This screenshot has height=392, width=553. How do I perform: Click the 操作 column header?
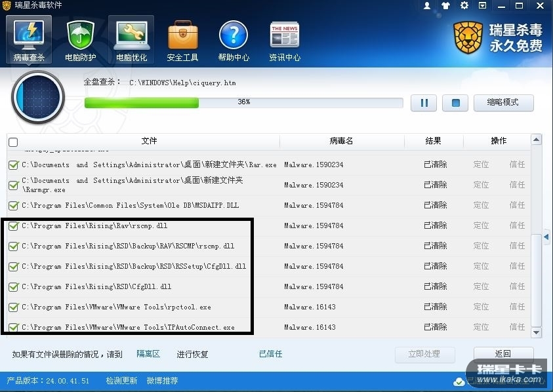click(x=499, y=141)
